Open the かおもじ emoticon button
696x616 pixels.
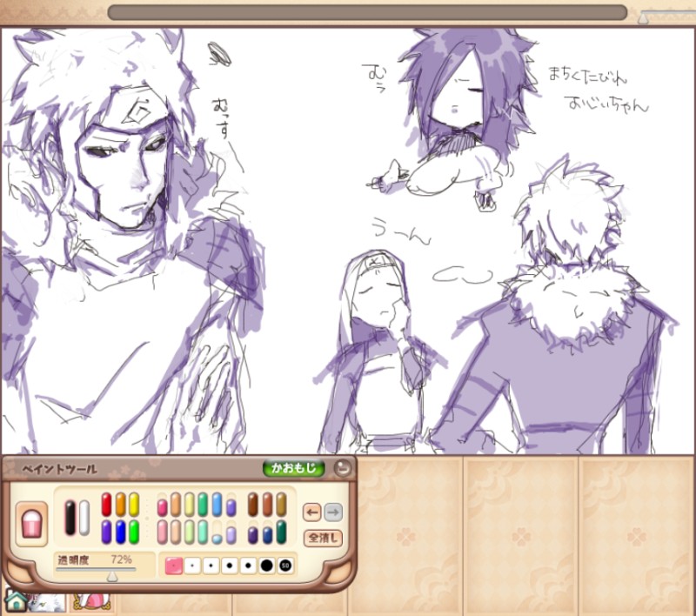294,468
